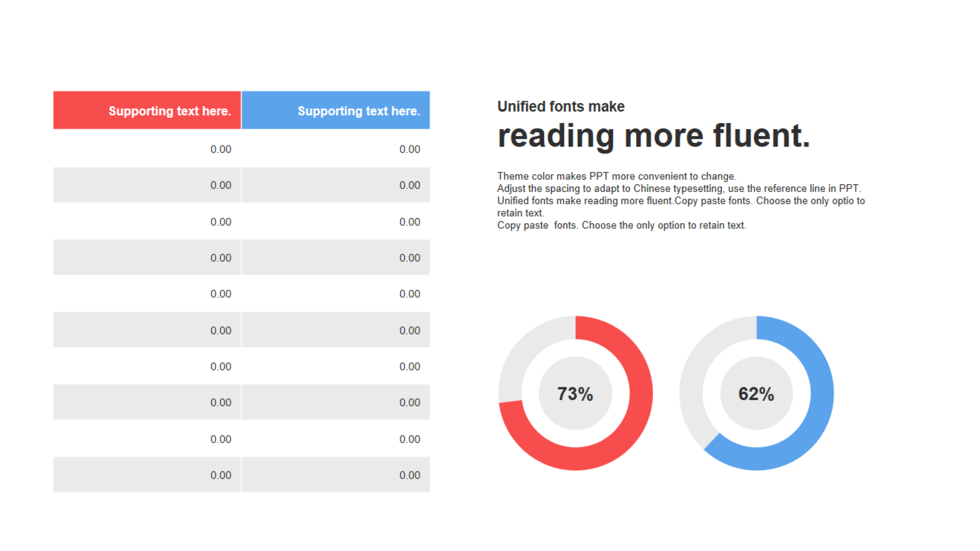Select the blue Supporting text here header
The width and height of the screenshot is (980, 551).
tap(336, 110)
